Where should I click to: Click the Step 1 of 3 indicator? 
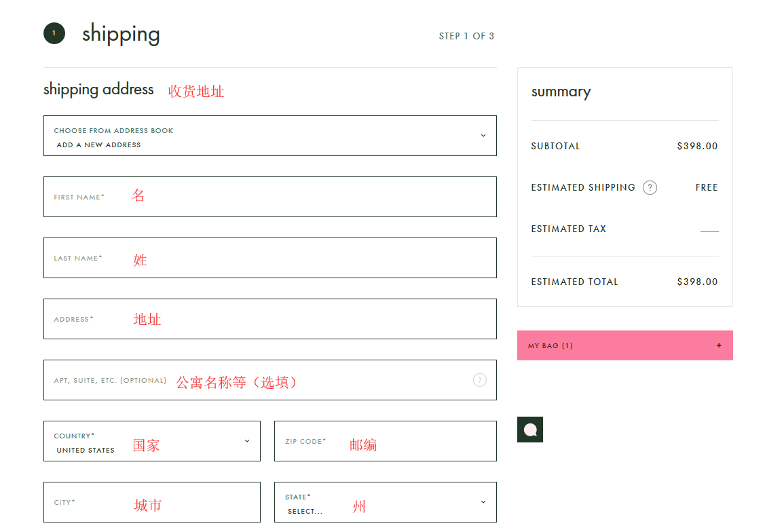(x=466, y=36)
